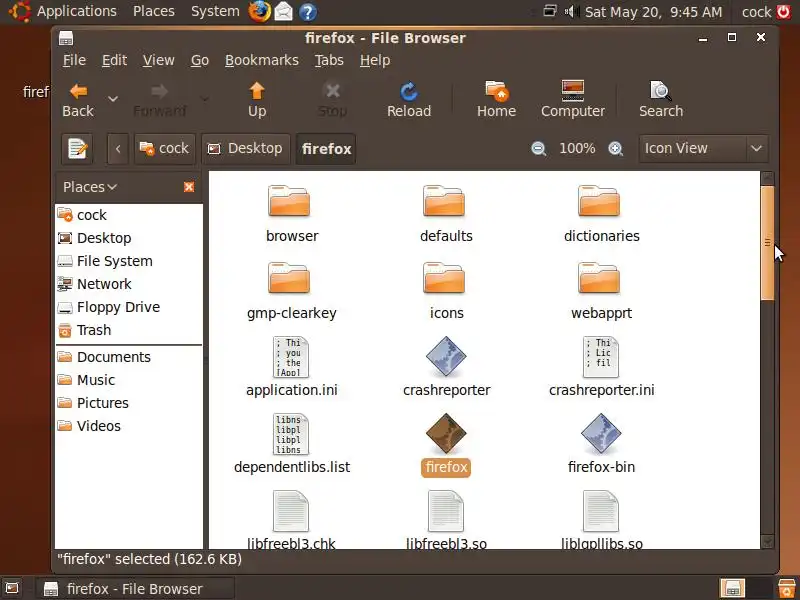The height and width of the screenshot is (600, 800).
Task: Open the Icon View dropdown
Action: 703,148
